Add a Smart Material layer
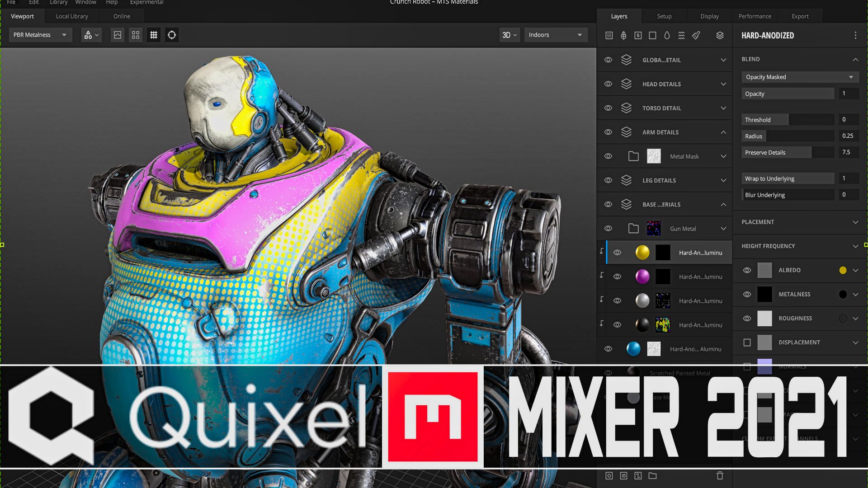Viewport: 868px width, 488px height. tap(638, 35)
